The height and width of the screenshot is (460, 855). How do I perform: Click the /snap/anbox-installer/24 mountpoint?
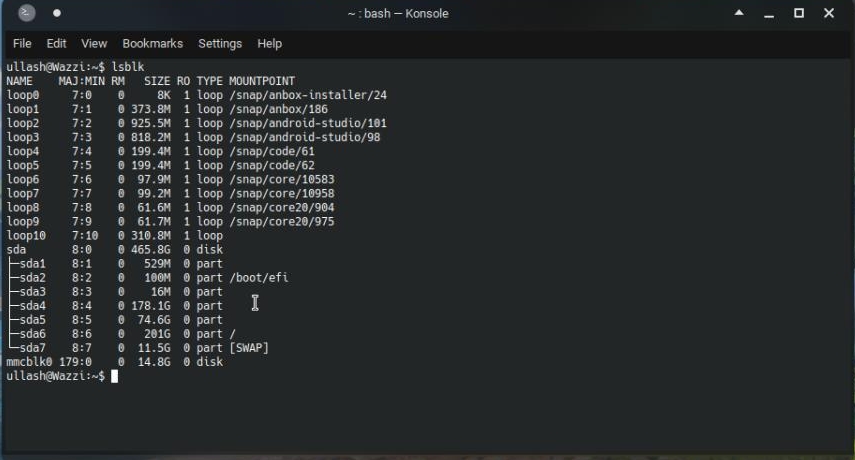pyautogui.click(x=308, y=95)
